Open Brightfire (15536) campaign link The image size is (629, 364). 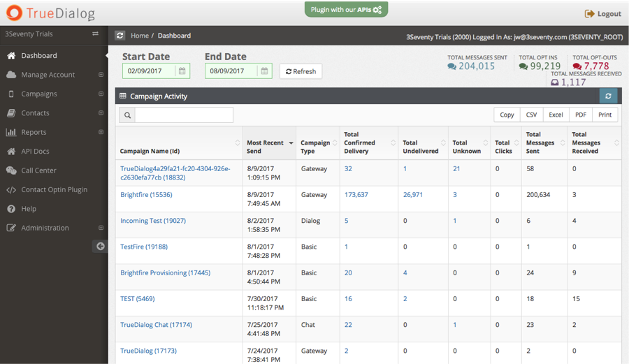point(146,194)
